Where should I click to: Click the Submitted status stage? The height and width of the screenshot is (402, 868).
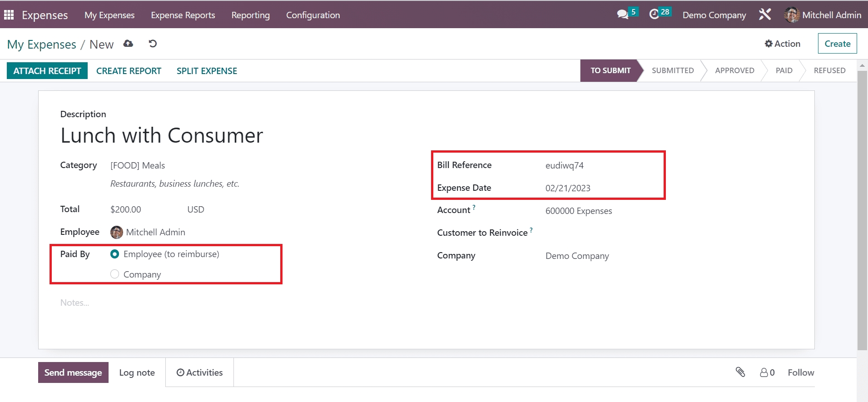tap(672, 71)
